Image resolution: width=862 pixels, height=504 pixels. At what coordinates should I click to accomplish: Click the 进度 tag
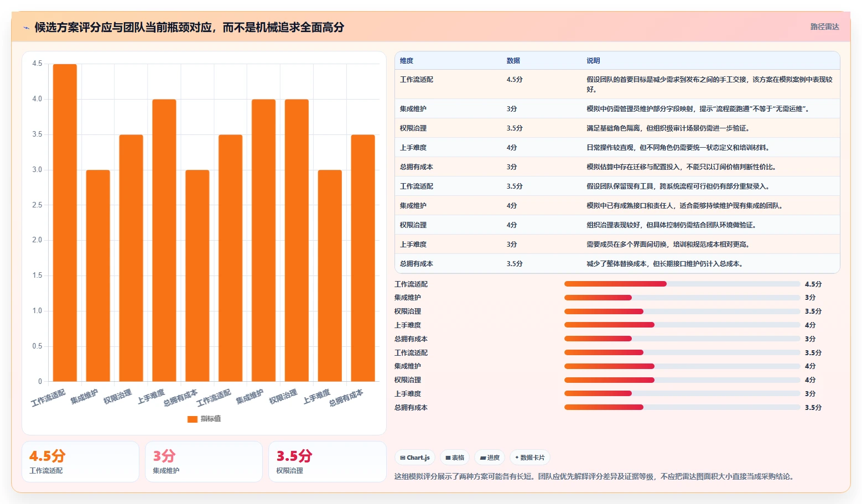click(490, 458)
